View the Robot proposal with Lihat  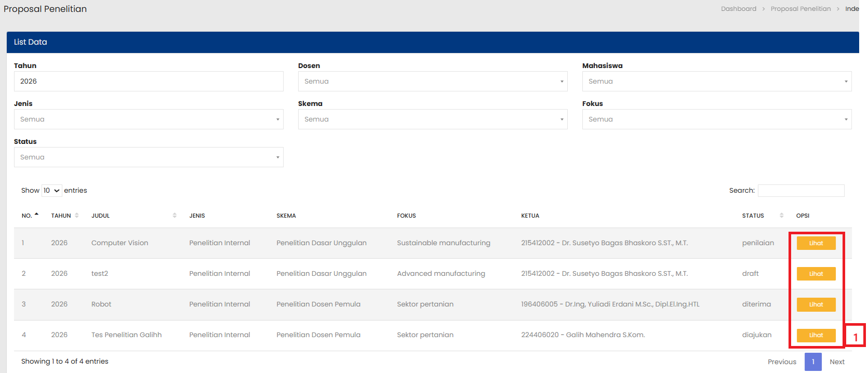pos(816,304)
